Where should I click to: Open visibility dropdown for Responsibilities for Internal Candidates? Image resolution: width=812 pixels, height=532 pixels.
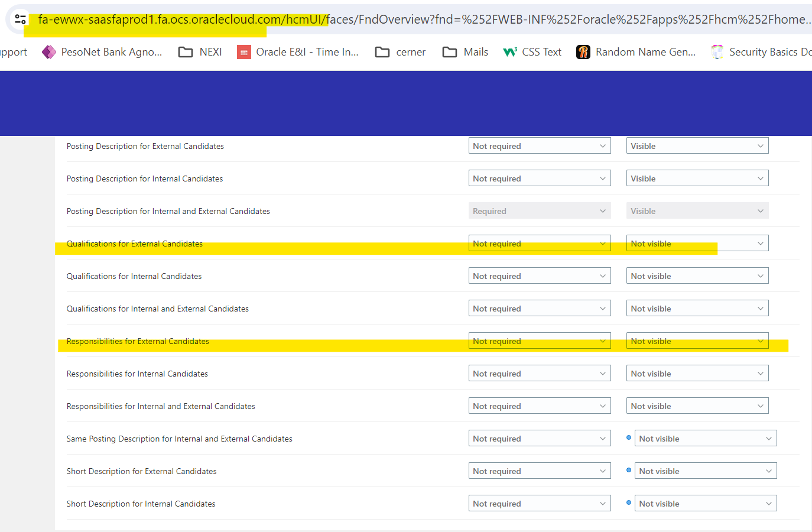coord(697,374)
